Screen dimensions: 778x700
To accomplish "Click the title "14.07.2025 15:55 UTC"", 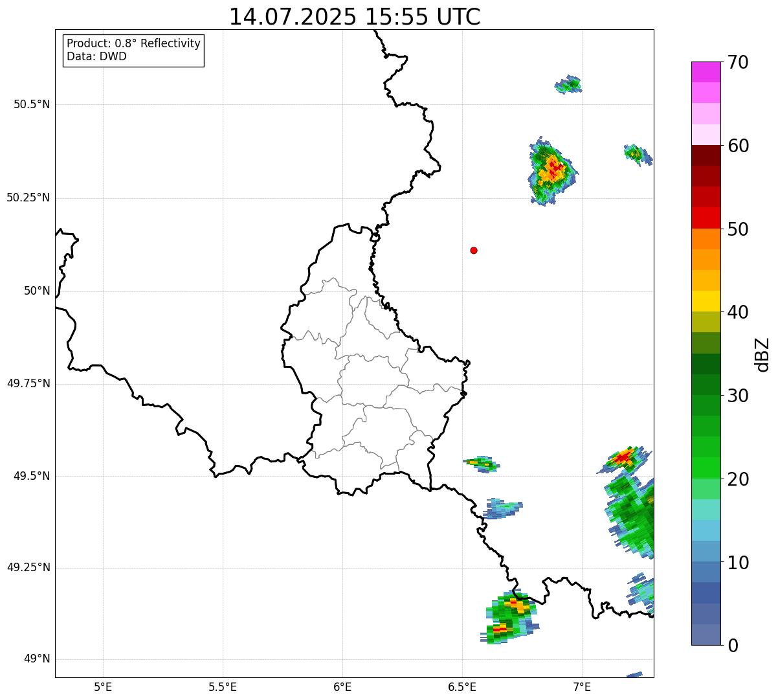I will point(355,17).
